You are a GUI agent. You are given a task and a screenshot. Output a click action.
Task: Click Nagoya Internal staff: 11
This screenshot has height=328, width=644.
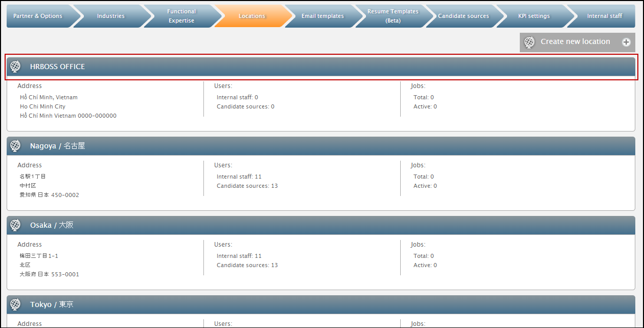click(x=239, y=177)
